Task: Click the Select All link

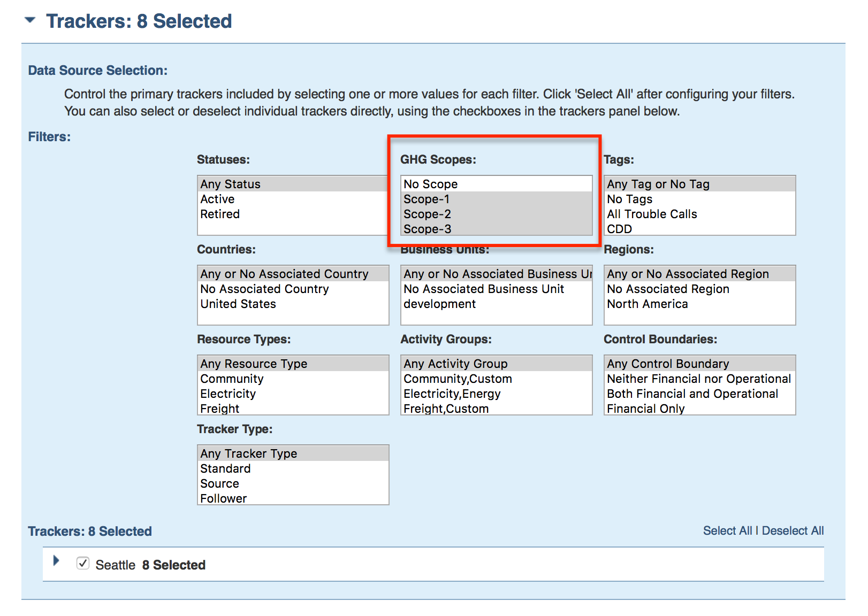Action: (x=727, y=530)
